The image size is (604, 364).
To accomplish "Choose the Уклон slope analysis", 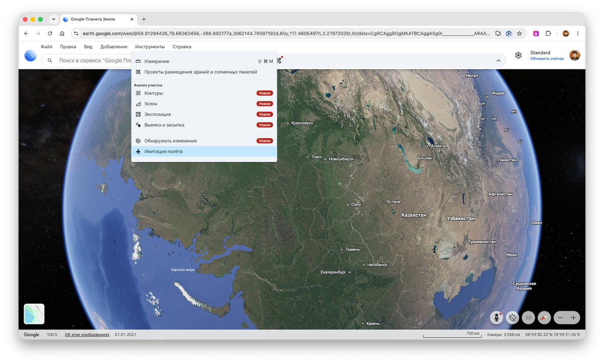I will pyautogui.click(x=204, y=104).
